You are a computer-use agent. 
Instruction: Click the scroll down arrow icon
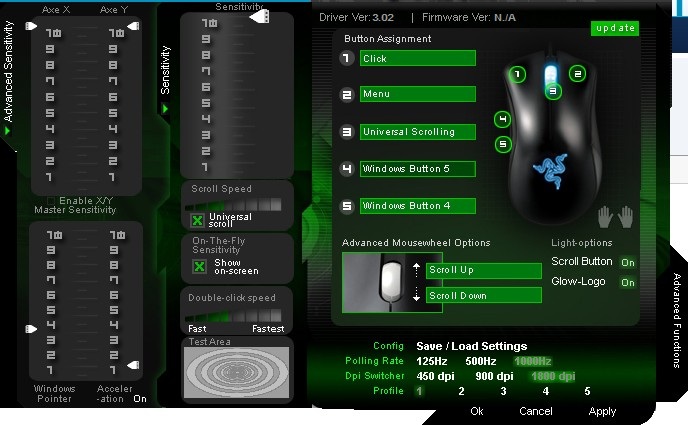pyautogui.click(x=416, y=295)
